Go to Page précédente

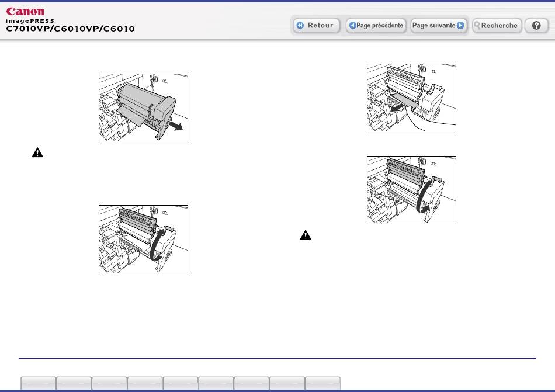376,26
